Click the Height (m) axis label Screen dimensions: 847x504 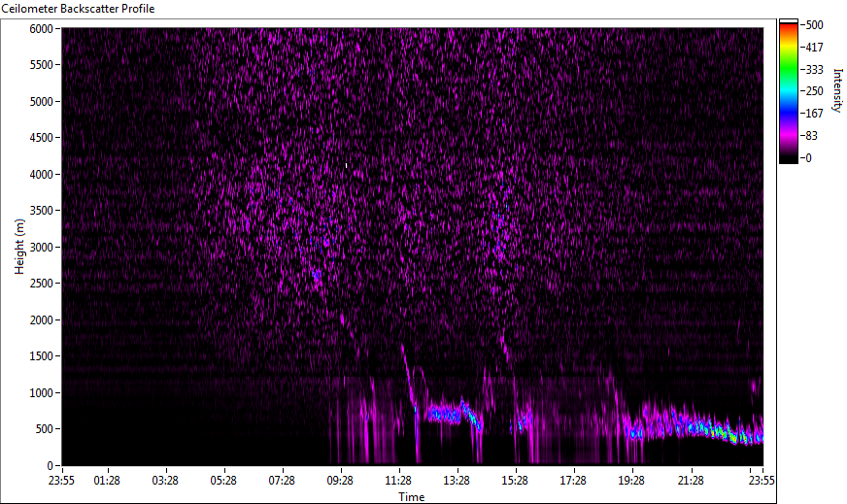[19, 247]
